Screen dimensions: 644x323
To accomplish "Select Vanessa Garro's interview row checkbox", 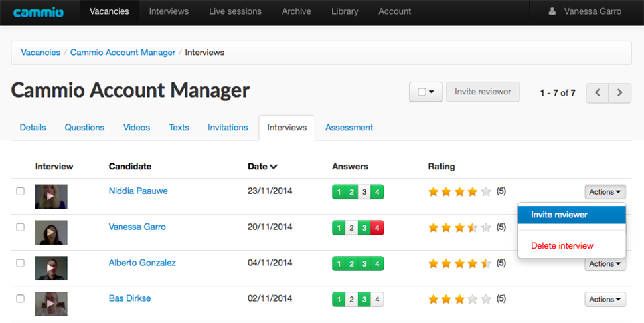I will pos(20,227).
